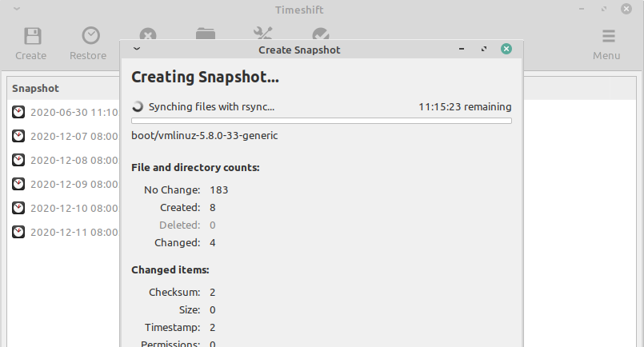Select the 2020-12-11 snapshot entry

pyautogui.click(x=74, y=232)
